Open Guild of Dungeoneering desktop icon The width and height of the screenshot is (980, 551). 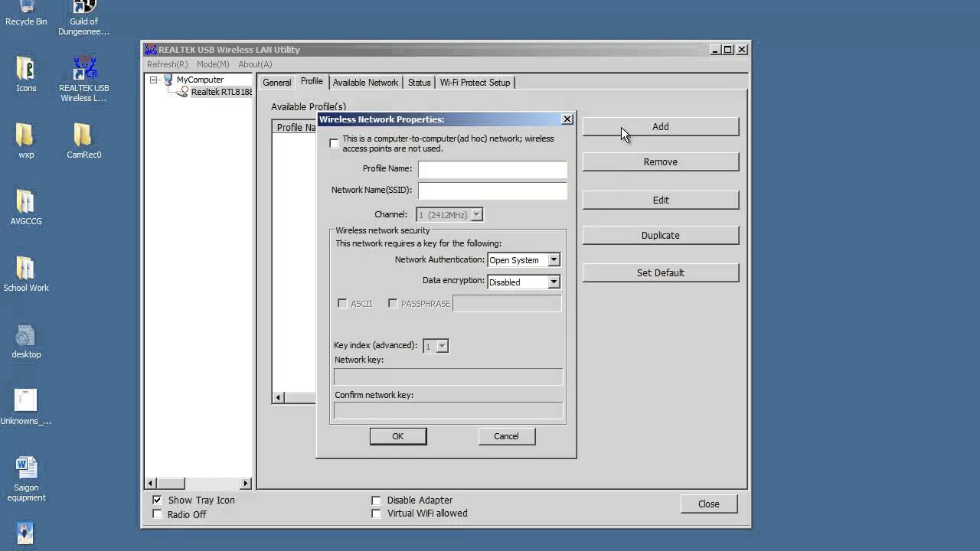[84, 18]
